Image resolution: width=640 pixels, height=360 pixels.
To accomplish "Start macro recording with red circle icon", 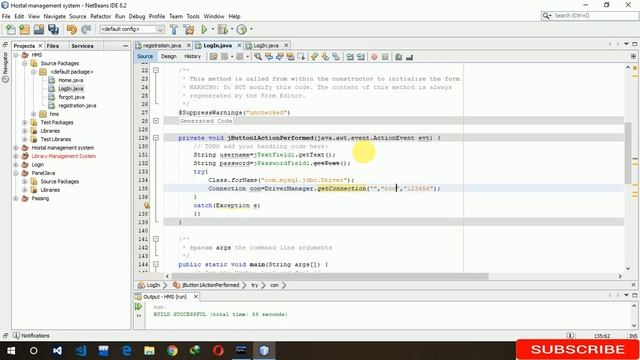I will click(x=374, y=57).
